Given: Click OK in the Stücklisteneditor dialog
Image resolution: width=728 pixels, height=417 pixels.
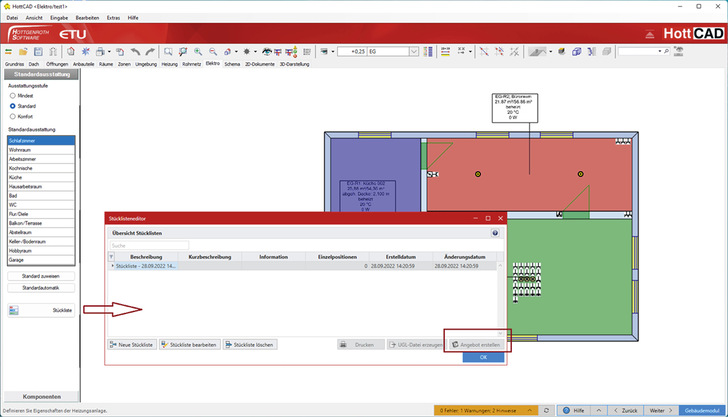Looking at the screenshot, I should pyautogui.click(x=483, y=357).
